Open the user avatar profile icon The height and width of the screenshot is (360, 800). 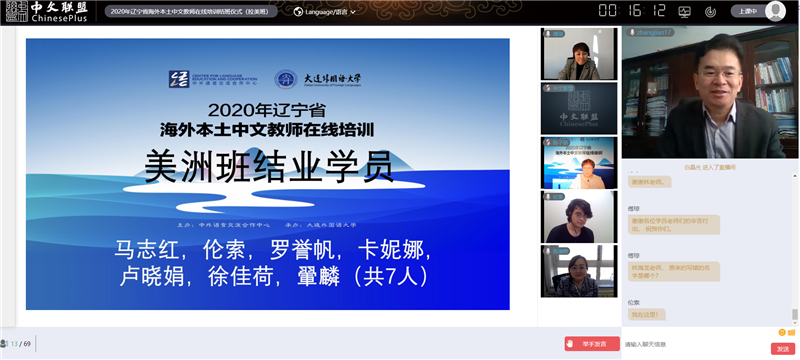(x=775, y=11)
